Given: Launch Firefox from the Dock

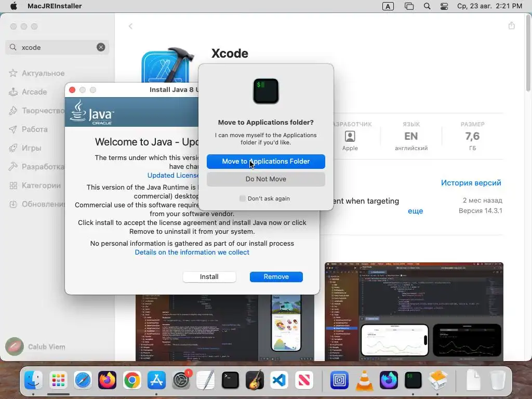Looking at the screenshot, I should coord(107,380).
